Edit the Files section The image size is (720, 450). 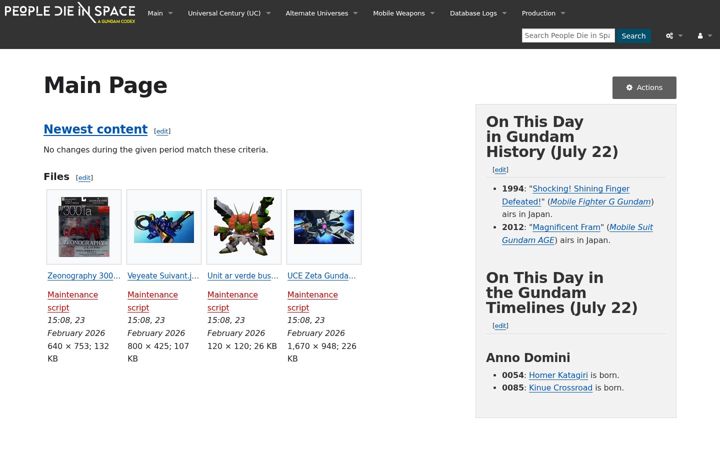click(84, 178)
